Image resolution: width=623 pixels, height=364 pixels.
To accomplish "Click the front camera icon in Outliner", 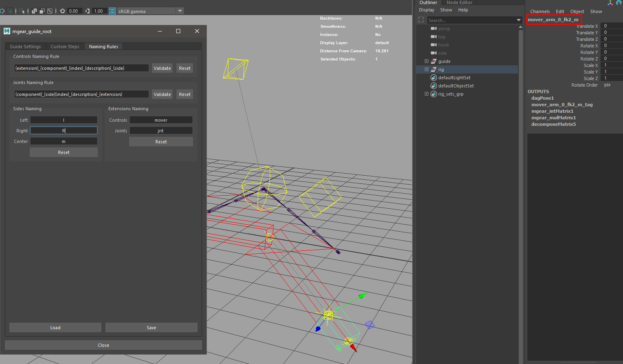I will (434, 45).
